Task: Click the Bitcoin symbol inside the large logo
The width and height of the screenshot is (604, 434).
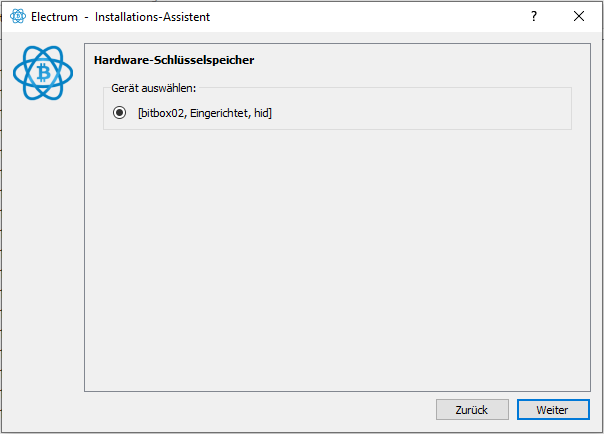Action: pyautogui.click(x=44, y=72)
